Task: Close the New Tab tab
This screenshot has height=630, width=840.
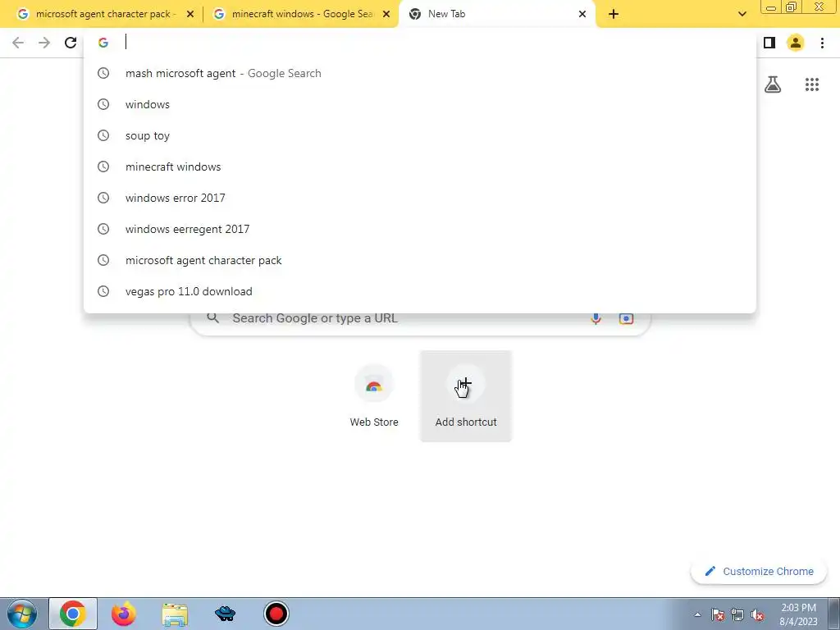Action: point(582,14)
